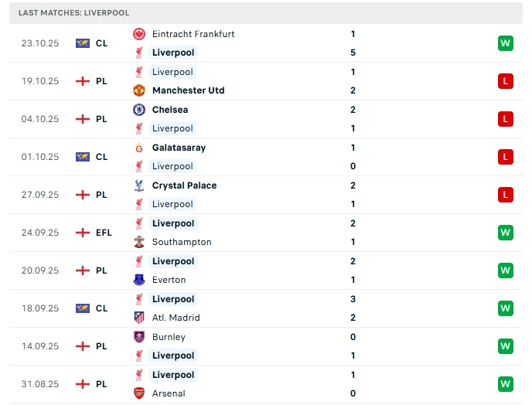Click the Arsenal club crest
This screenshot has width=532, height=405.
tap(139, 393)
